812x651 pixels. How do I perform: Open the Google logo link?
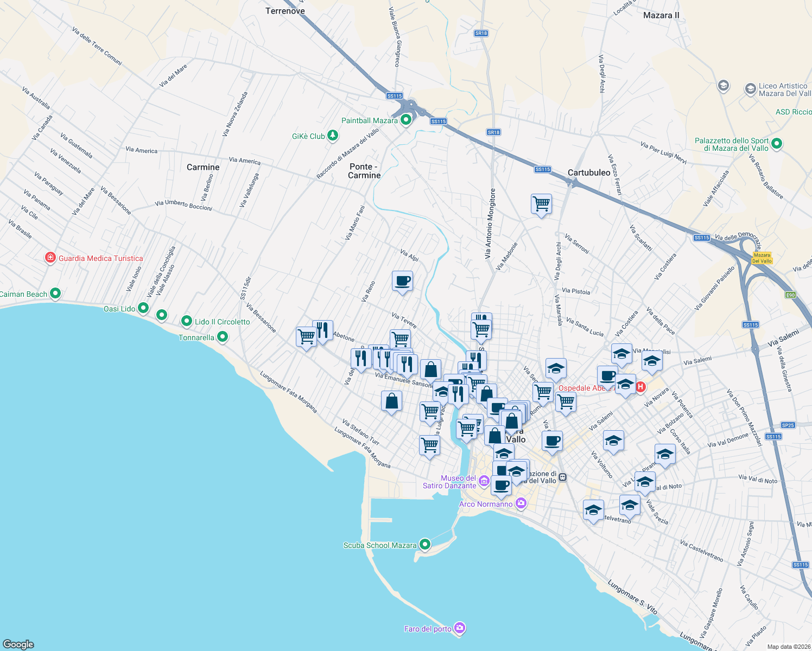point(18,644)
